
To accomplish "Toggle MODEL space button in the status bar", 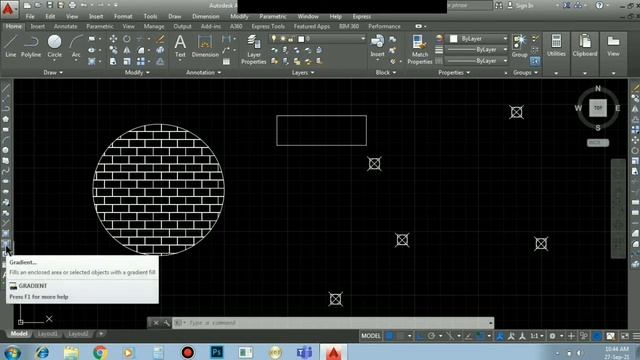I will pyautogui.click(x=371, y=336).
